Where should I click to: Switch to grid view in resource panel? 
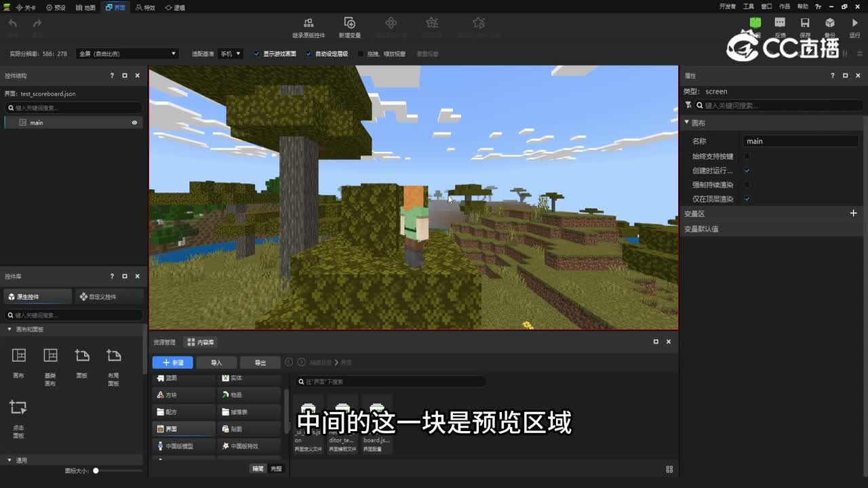(669, 469)
